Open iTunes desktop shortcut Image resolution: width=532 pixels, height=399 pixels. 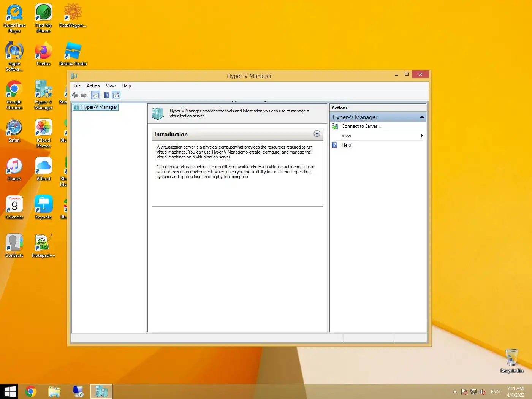pos(14,169)
